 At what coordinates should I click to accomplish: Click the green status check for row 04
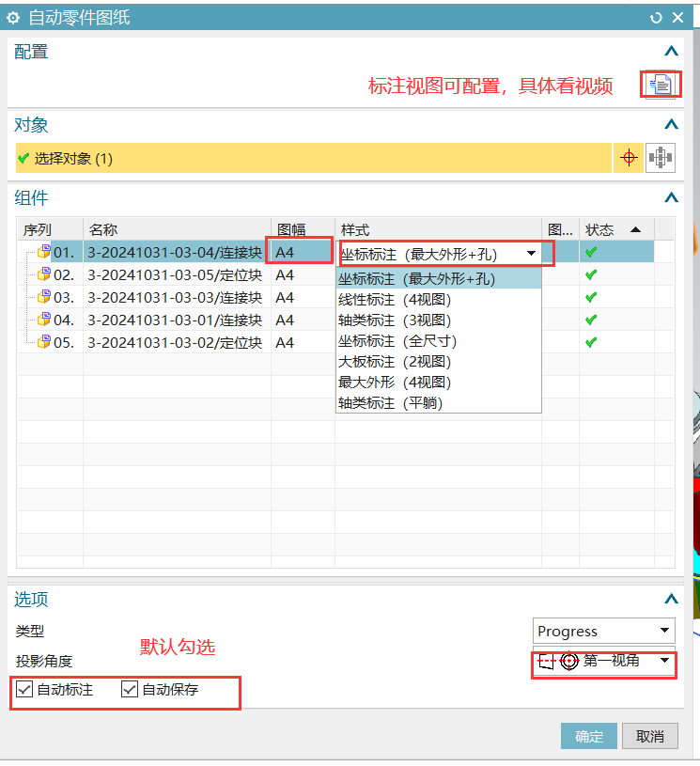(591, 320)
